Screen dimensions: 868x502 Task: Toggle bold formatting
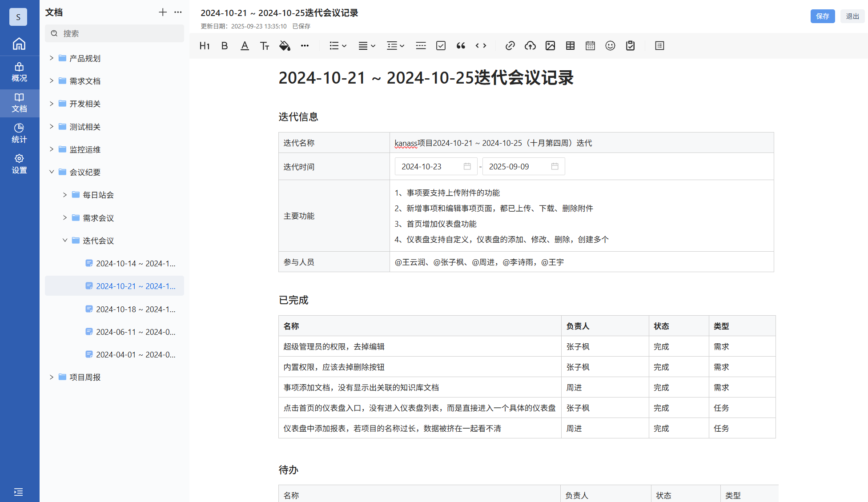[x=225, y=45]
